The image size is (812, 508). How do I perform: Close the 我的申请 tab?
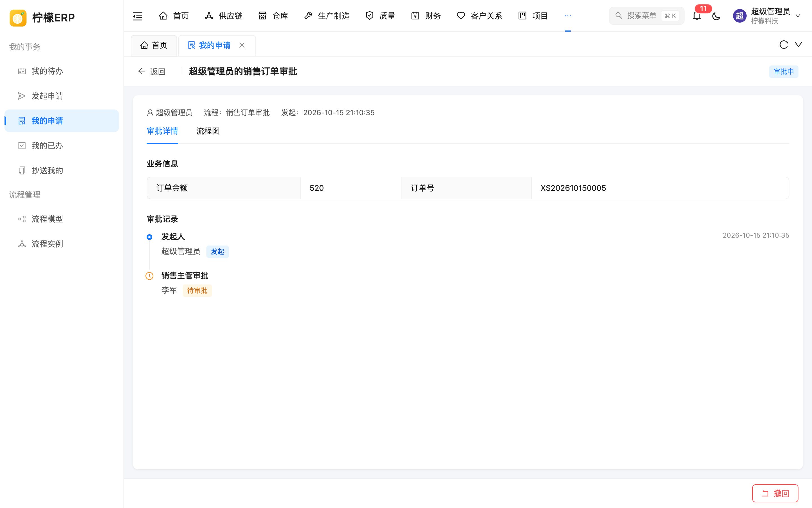click(x=242, y=45)
